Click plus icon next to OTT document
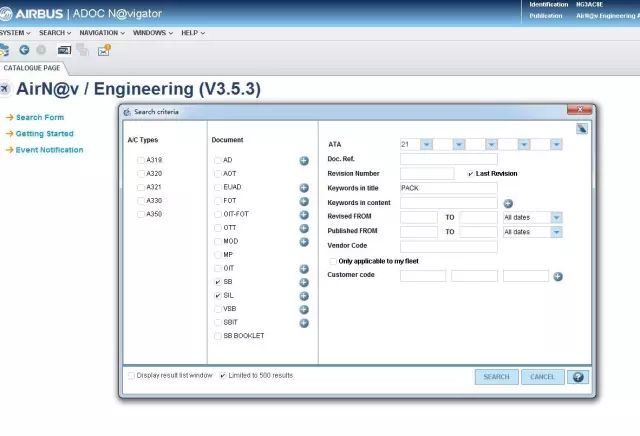Image resolution: width=640 pixels, height=436 pixels. pos(304,228)
